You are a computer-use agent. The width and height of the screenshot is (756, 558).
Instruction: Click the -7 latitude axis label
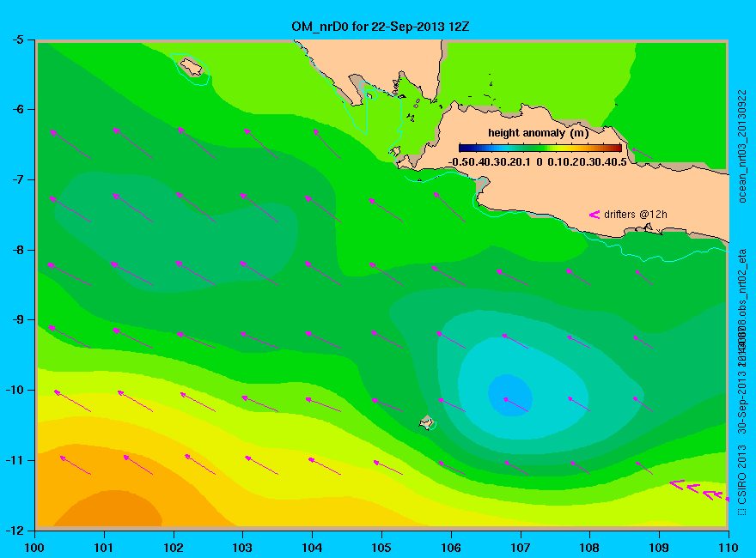click(17, 179)
